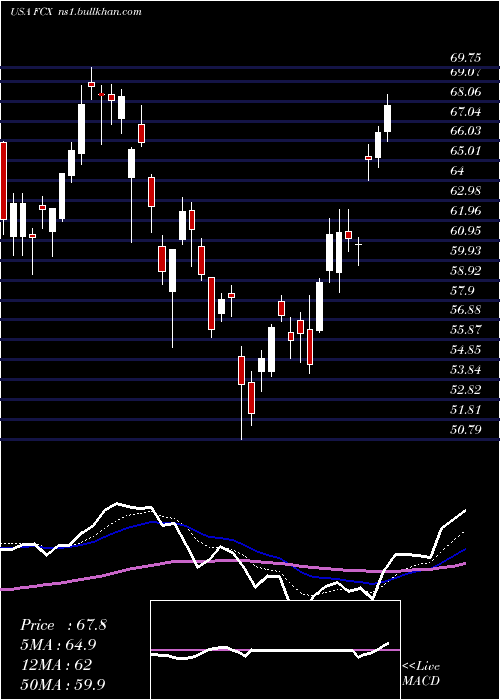The image size is (500, 700).
Task: Select the 68.06 price axis label
Action: (x=466, y=92)
